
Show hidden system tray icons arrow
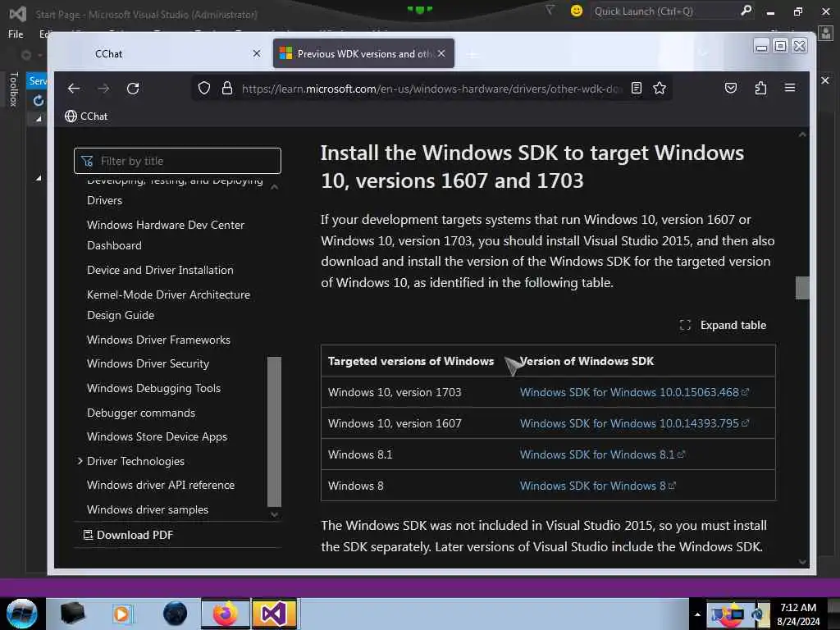pos(697,614)
